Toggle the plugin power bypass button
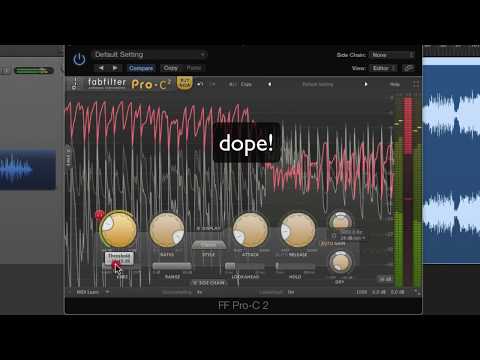 pyautogui.click(x=79, y=60)
